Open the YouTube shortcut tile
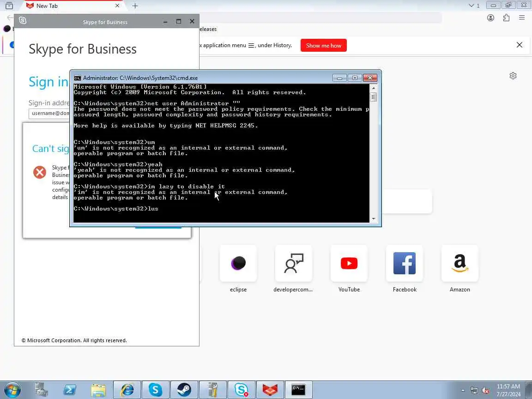The image size is (532, 399). (349, 263)
